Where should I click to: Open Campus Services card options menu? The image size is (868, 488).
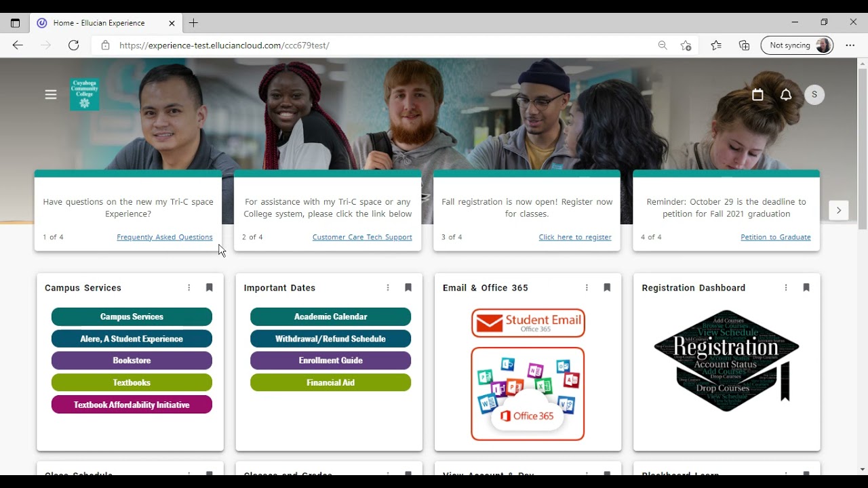tap(189, 287)
